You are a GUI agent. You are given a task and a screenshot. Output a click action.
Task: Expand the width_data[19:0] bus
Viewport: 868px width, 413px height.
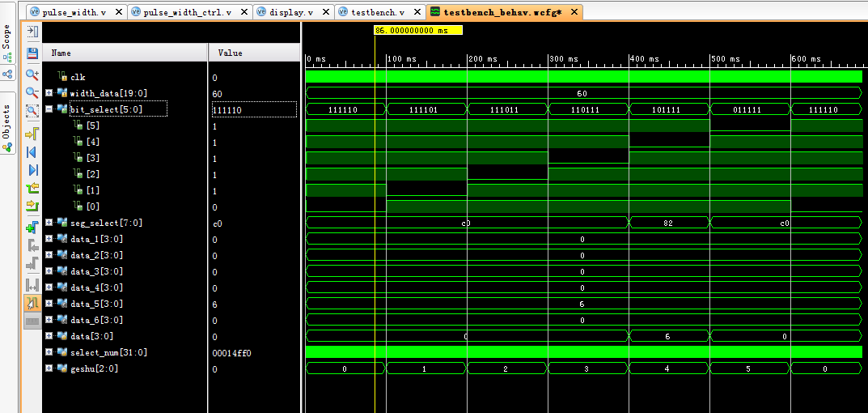click(49, 93)
